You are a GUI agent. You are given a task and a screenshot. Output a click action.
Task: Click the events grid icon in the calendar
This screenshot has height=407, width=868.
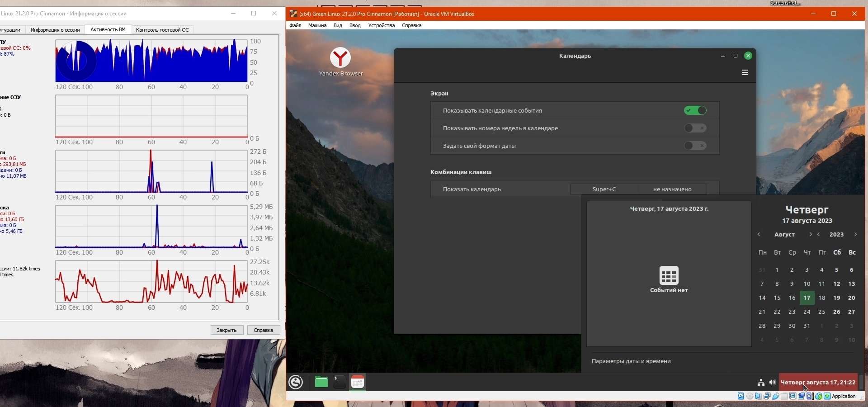tap(669, 275)
